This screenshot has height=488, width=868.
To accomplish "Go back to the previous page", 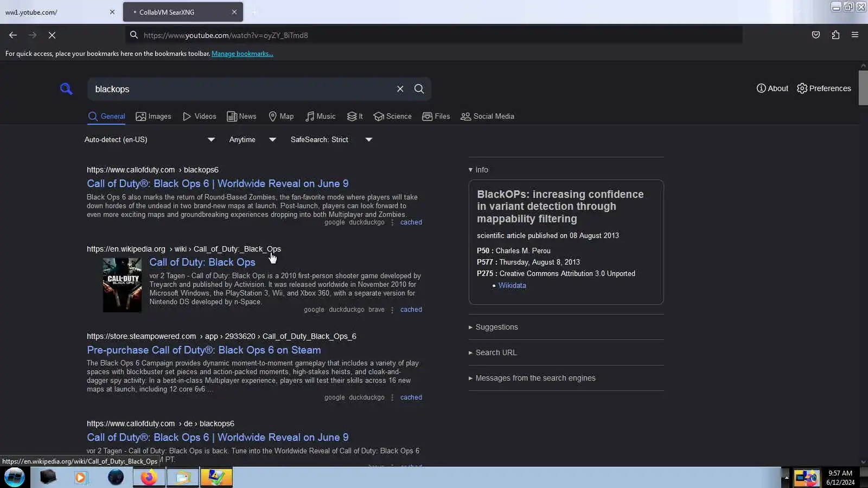I will 13,35.
